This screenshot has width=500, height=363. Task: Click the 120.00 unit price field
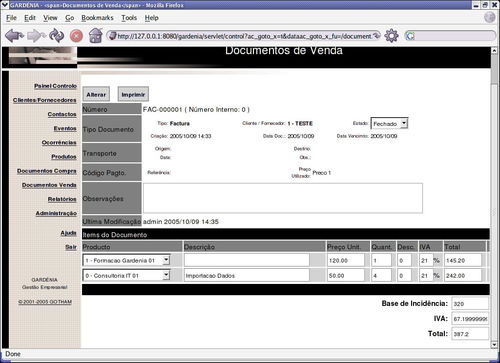pos(346,260)
